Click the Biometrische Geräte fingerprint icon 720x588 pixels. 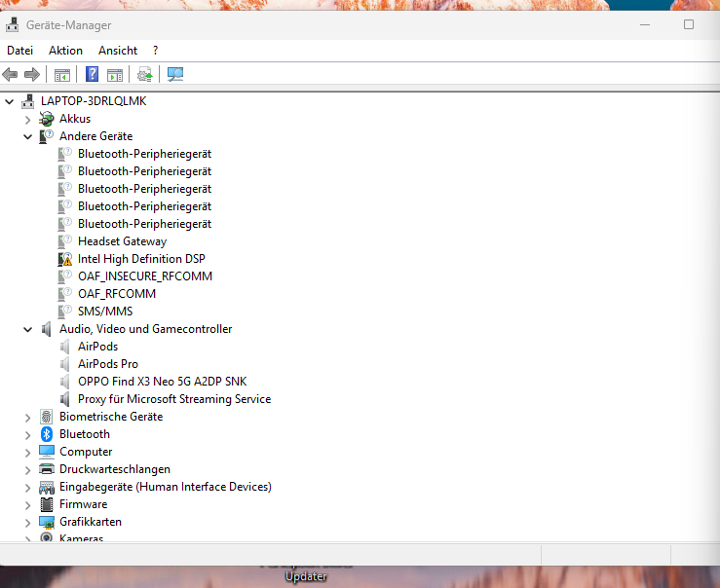click(47, 417)
